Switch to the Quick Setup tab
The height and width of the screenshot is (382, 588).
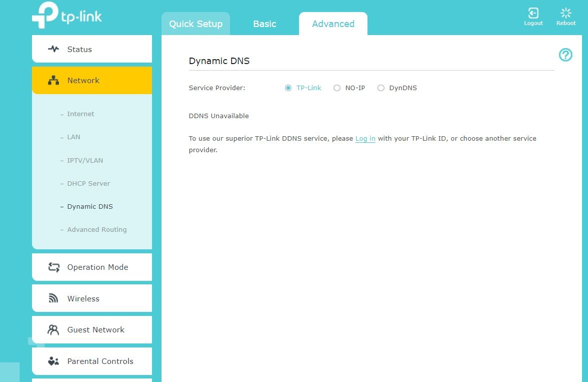[x=196, y=24]
